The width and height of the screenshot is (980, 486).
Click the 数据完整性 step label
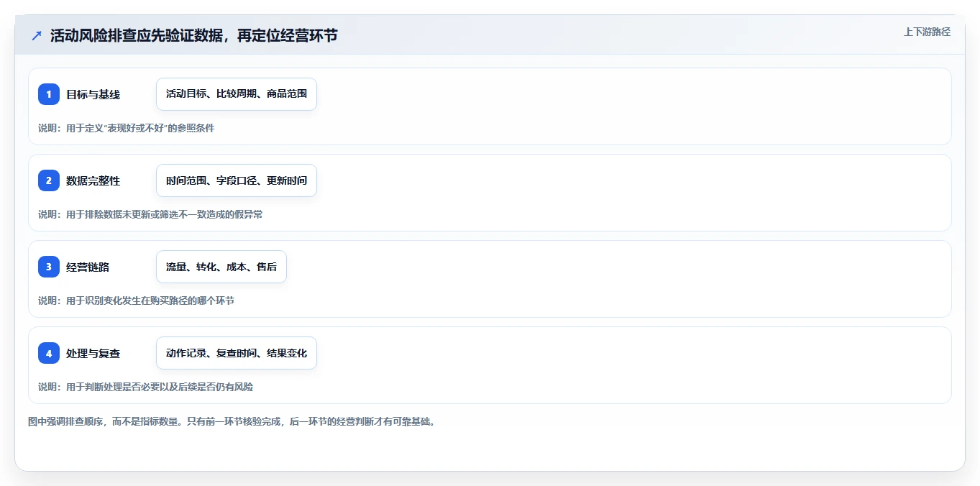93,180
